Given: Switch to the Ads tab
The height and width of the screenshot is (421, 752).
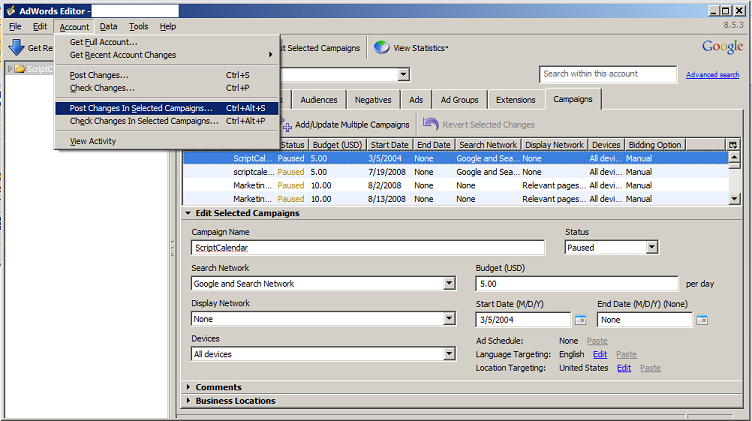Looking at the screenshot, I should click(416, 100).
